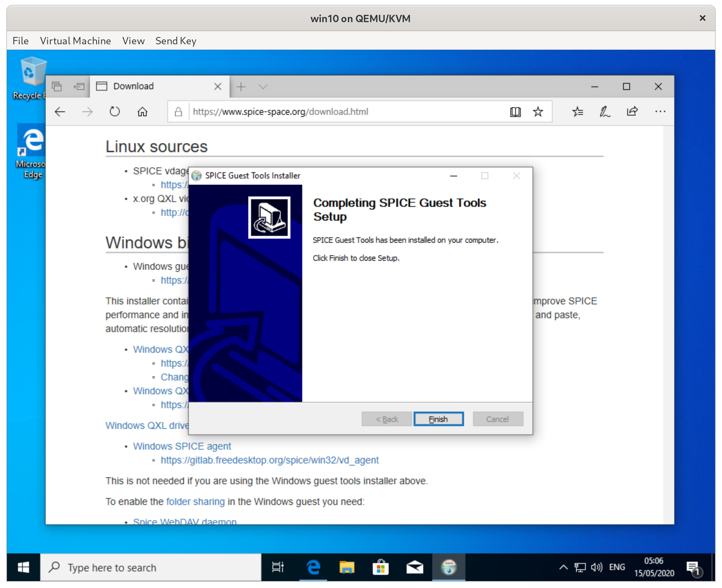Click Finish in the SPICE setup dialog
Image resolution: width=722 pixels, height=588 pixels.
tap(438, 419)
